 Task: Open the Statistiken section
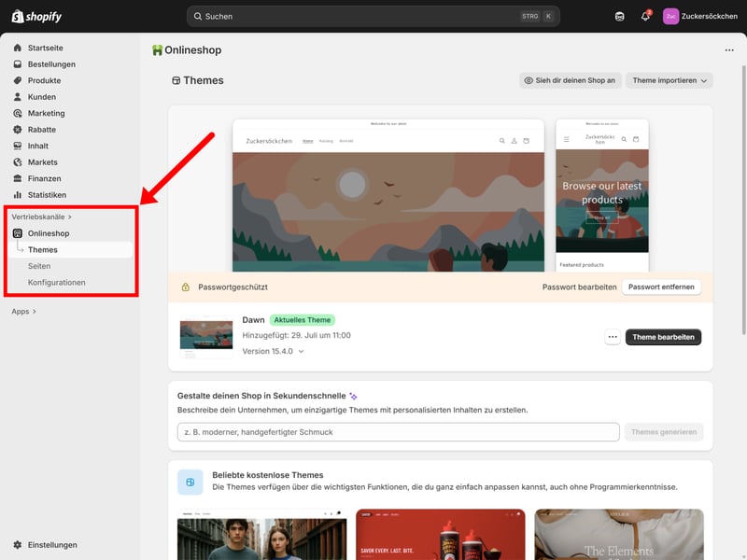(47, 195)
